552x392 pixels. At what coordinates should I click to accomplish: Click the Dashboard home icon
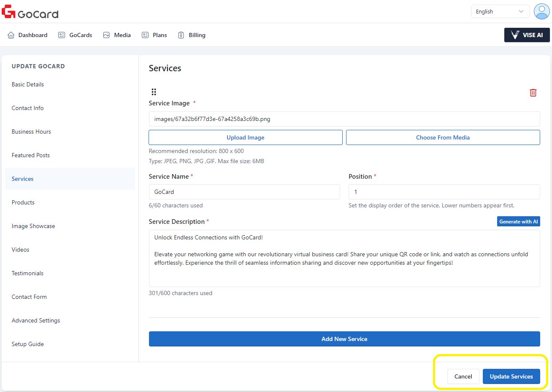click(11, 35)
